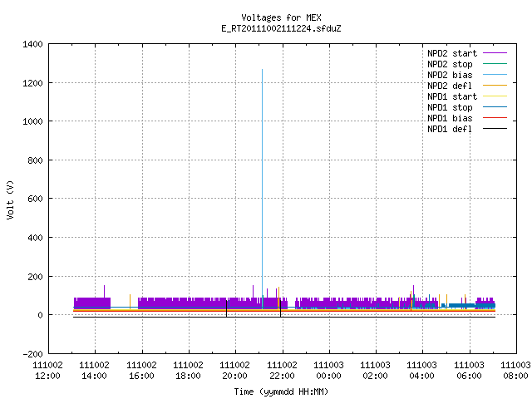
Task: Click the 400 y-axis tick label
Action: point(35,238)
